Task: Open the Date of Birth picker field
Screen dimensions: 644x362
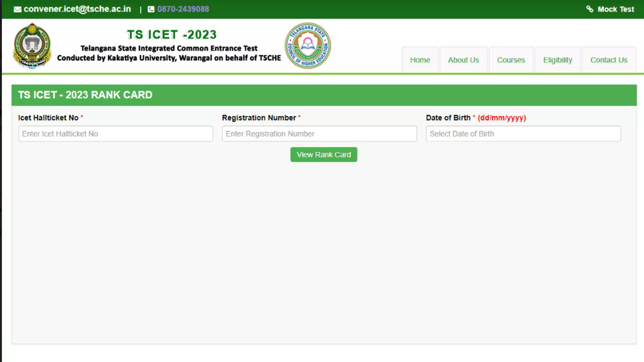Action: pyautogui.click(x=523, y=134)
